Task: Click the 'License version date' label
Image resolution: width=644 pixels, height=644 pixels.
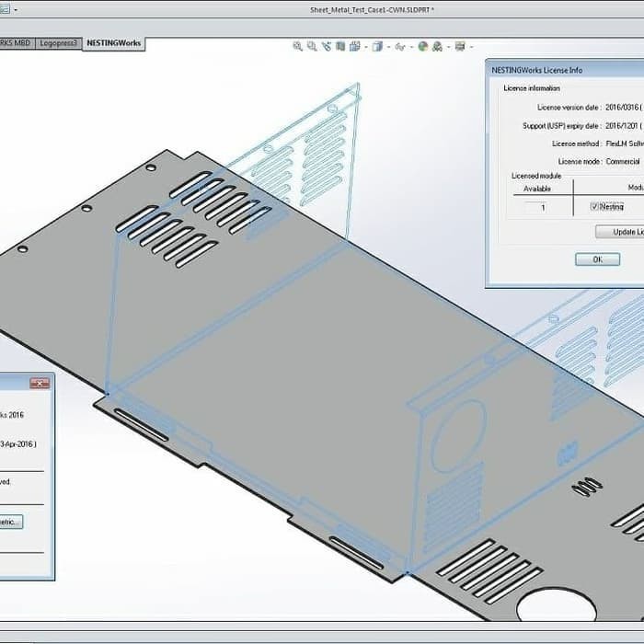Action: (x=569, y=108)
